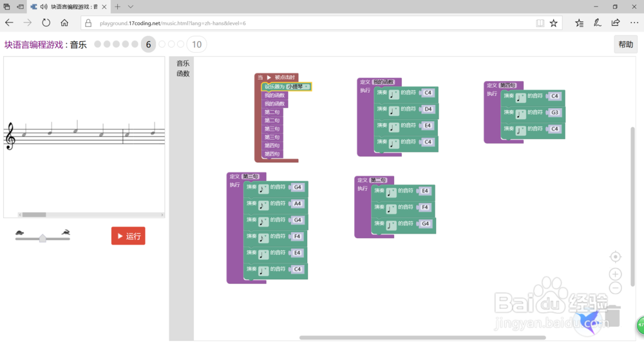Click the workspace bottom horizontal scrollbar
This screenshot has width=644, height=345.
[x=422, y=338]
